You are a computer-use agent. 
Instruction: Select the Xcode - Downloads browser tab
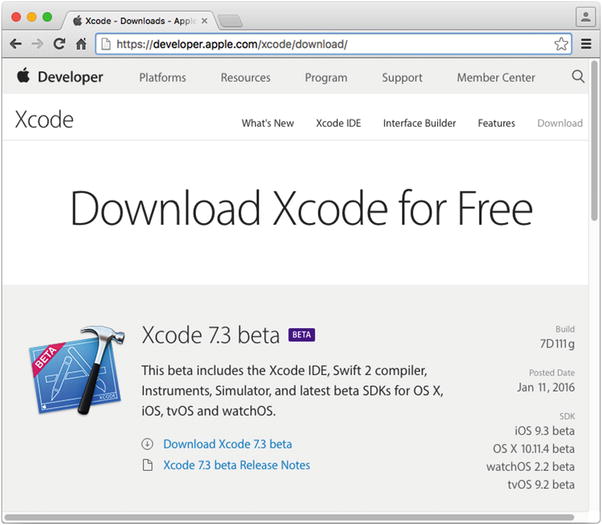(x=140, y=21)
